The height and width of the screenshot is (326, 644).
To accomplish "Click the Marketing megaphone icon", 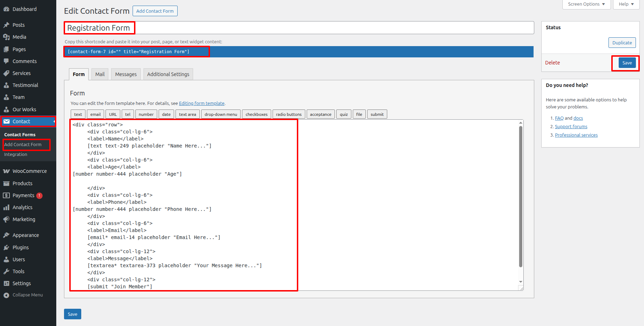I will click(6, 219).
